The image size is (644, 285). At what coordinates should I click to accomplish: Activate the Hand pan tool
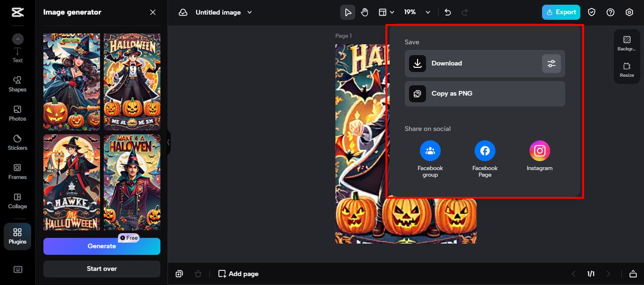[365, 12]
